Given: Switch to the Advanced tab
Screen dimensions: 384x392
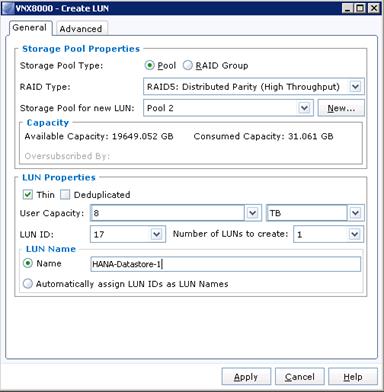Looking at the screenshot, I should 81,29.
